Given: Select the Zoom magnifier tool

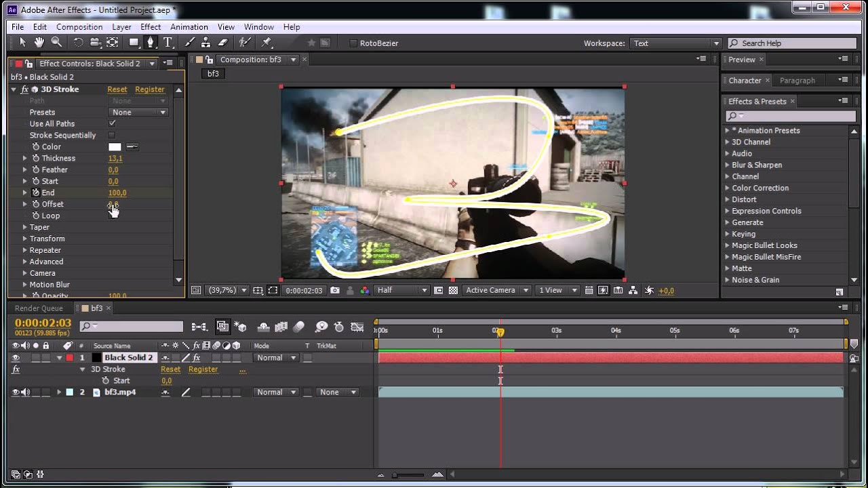Looking at the screenshot, I should (56, 43).
